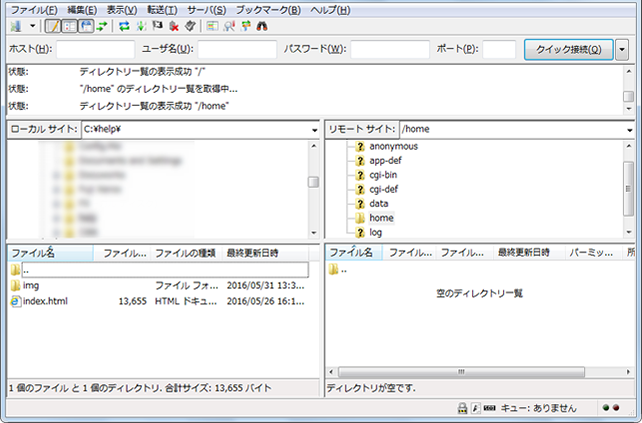Image resolution: width=642 pixels, height=423 pixels.
Task: Click the colored-lines list toolbar icon
Action: [x=212, y=27]
